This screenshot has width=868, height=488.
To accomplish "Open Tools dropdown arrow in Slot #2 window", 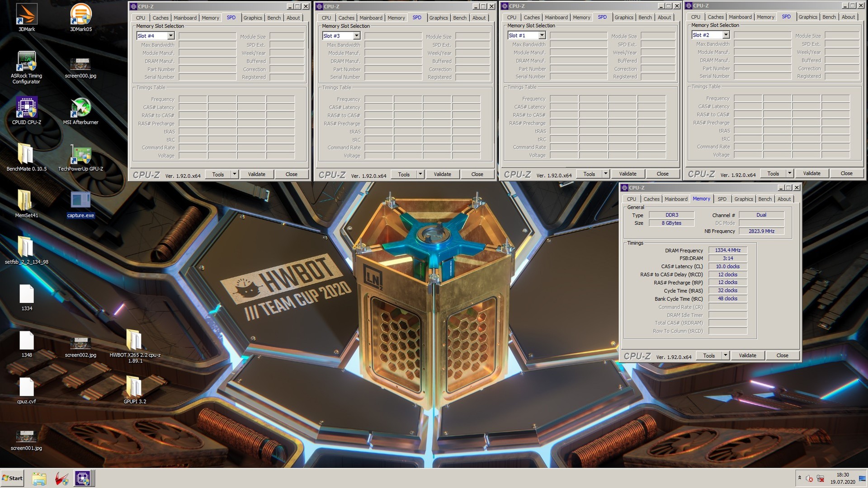I will 789,173.
